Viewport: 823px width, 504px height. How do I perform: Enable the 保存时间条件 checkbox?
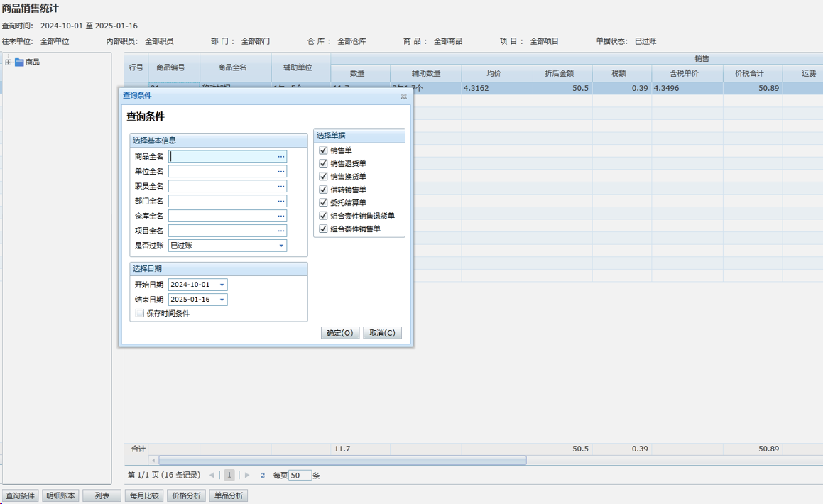pos(140,313)
